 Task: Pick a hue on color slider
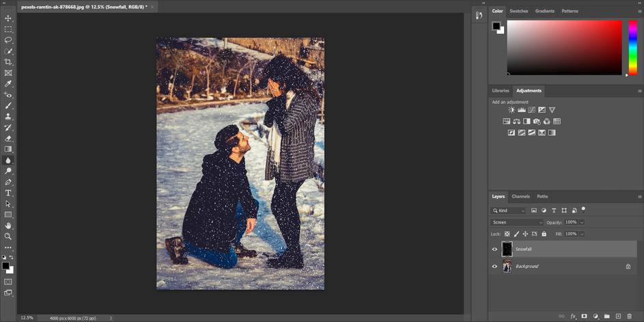tap(633, 48)
